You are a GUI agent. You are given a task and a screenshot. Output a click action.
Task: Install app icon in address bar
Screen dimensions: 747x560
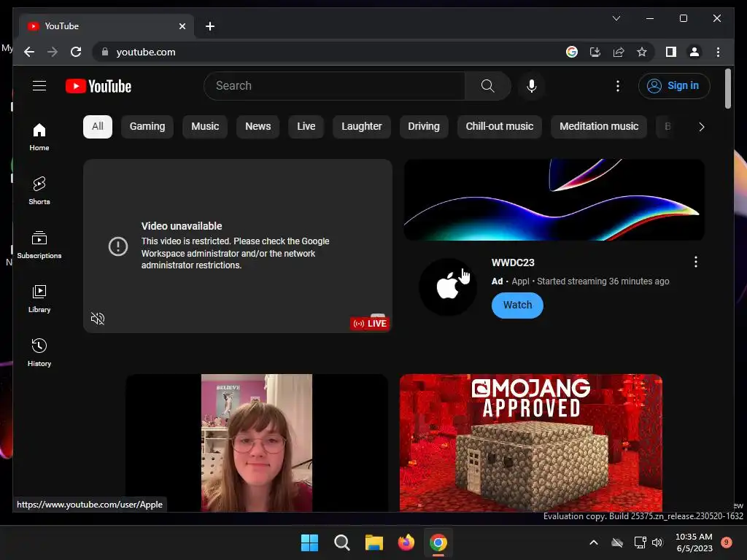click(x=595, y=52)
